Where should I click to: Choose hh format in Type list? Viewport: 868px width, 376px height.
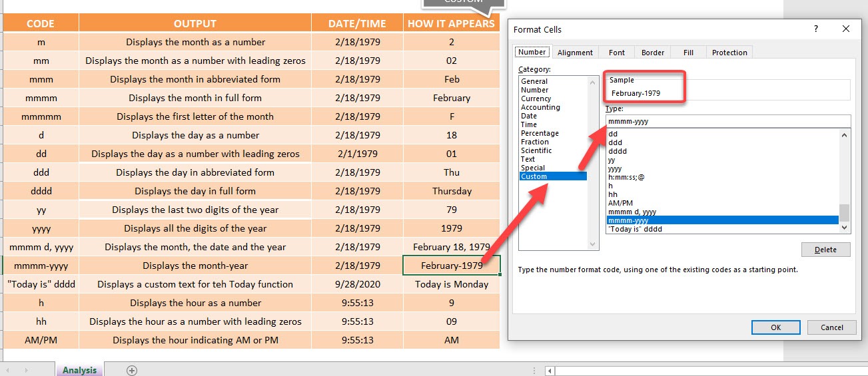coord(723,194)
